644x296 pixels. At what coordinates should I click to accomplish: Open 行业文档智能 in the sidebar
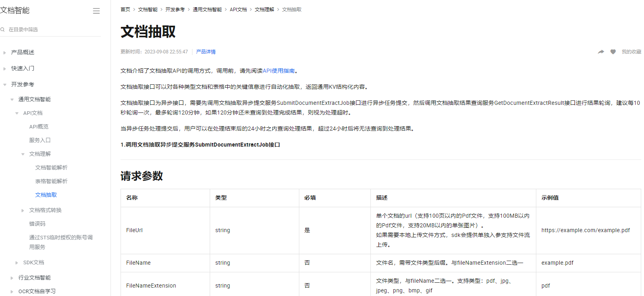35,278
